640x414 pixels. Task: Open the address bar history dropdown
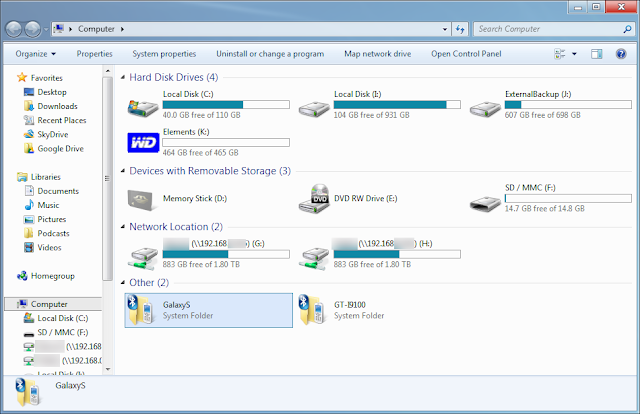tap(444, 29)
